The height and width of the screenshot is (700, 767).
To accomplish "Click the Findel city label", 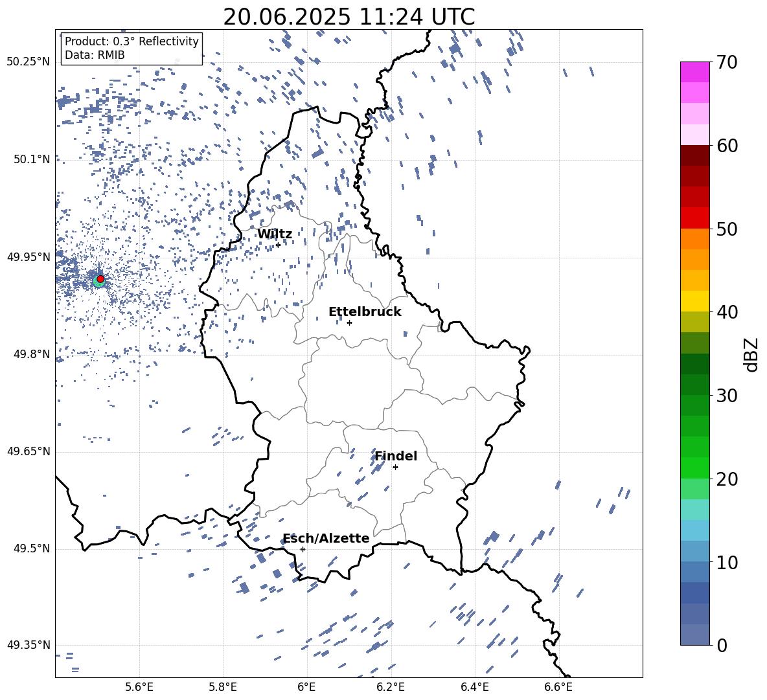I will coord(396,456).
